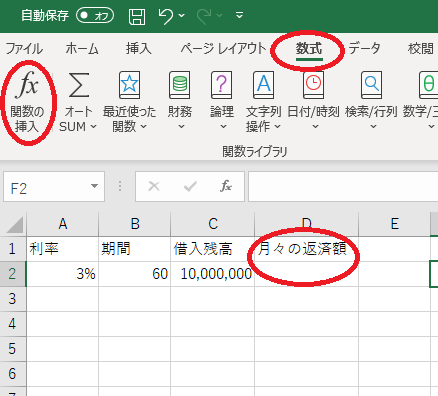Expand the 検索/行列 dropdown arrow
The image size is (438, 396).
pos(374,127)
